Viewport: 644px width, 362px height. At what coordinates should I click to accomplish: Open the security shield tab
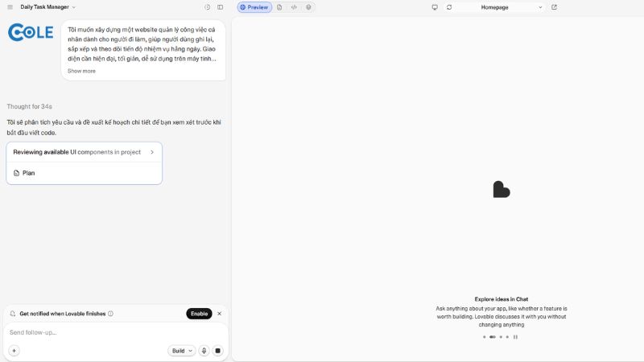pyautogui.click(x=308, y=7)
